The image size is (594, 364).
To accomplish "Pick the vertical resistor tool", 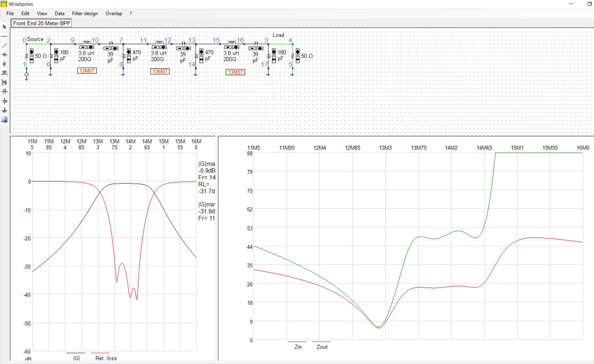I will [5, 64].
